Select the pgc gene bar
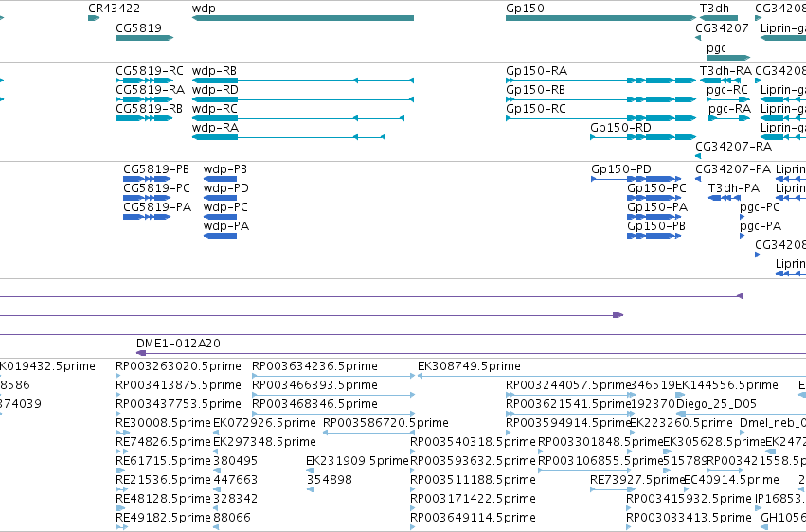This screenshot has width=806, height=532. pos(728,58)
